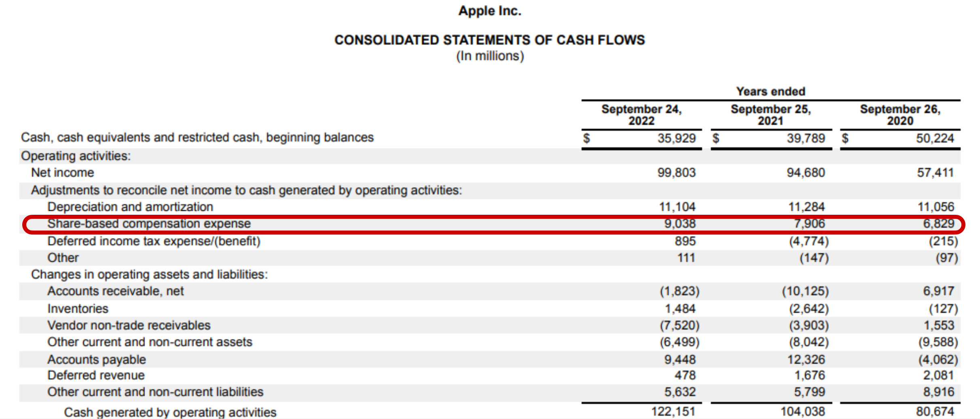Select depreciation value 11,284
The width and height of the screenshot is (980, 419).
(x=807, y=207)
